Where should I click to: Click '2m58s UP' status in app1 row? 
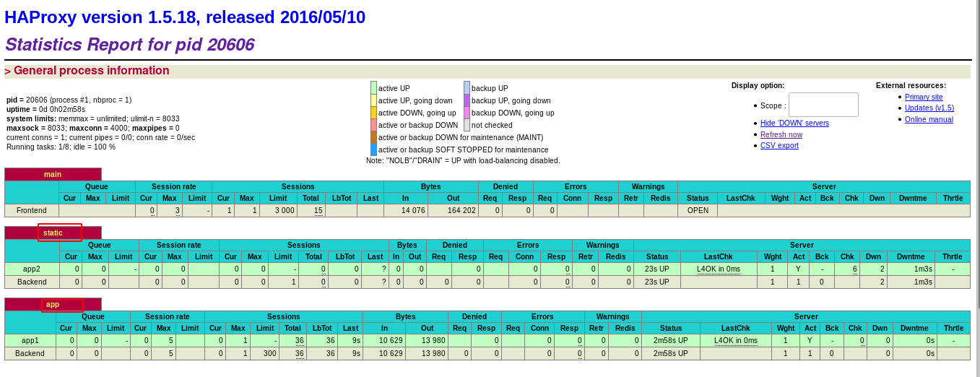coord(671,340)
